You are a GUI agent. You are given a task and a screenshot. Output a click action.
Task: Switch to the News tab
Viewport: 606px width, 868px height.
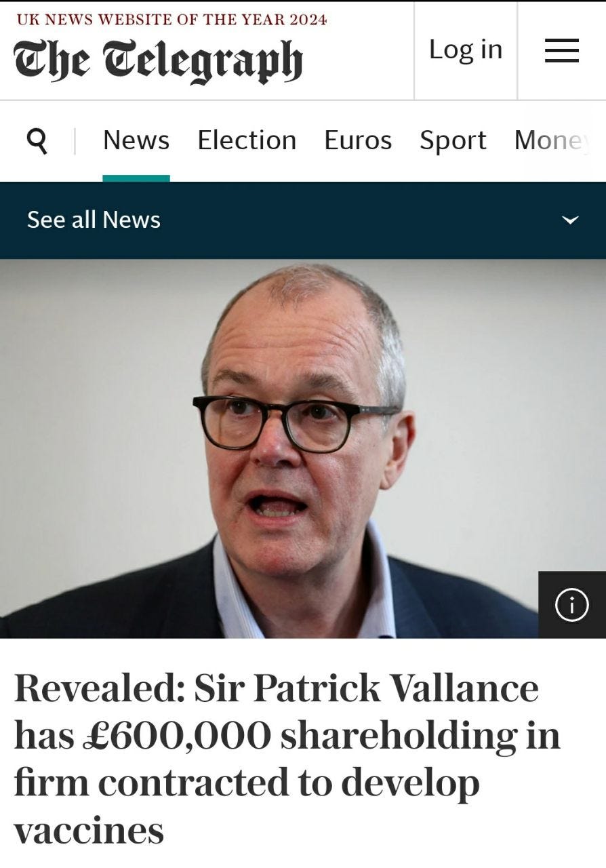[136, 140]
